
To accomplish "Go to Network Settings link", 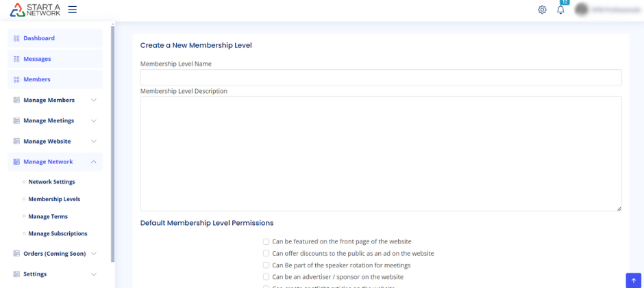I will click(51, 182).
